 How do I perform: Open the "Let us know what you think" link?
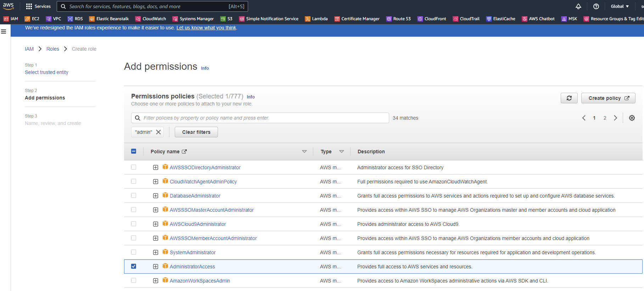tap(206, 28)
